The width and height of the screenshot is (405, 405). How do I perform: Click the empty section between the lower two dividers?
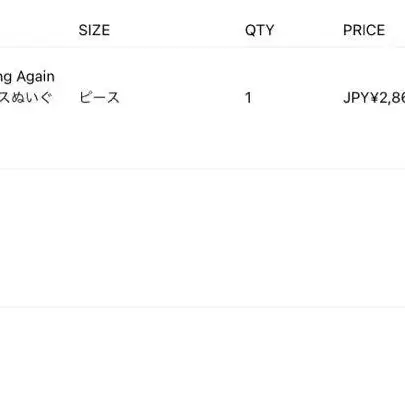pos(202,238)
